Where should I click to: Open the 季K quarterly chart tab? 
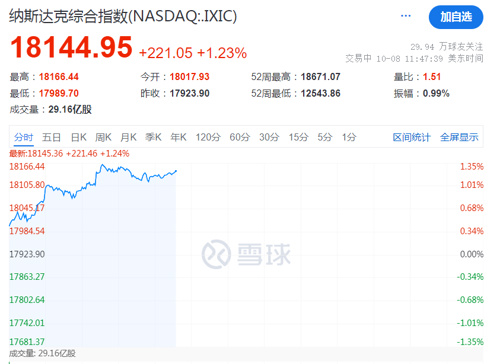tap(153, 137)
